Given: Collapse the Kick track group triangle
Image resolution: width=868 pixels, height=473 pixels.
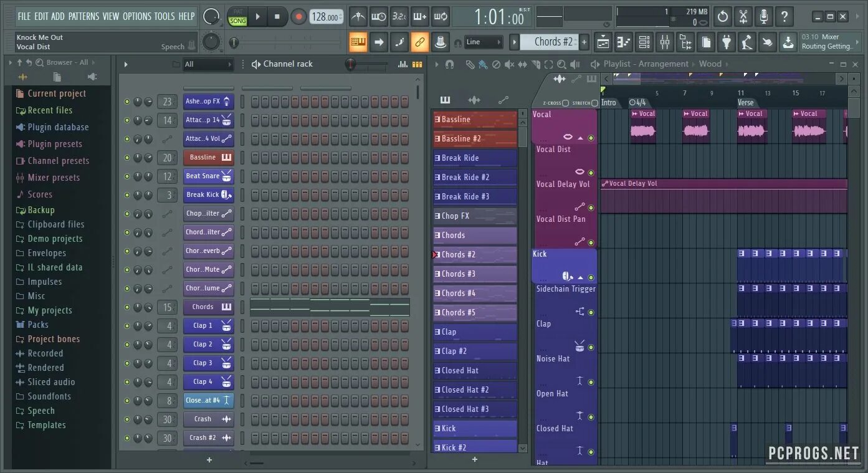Looking at the screenshot, I should point(580,277).
